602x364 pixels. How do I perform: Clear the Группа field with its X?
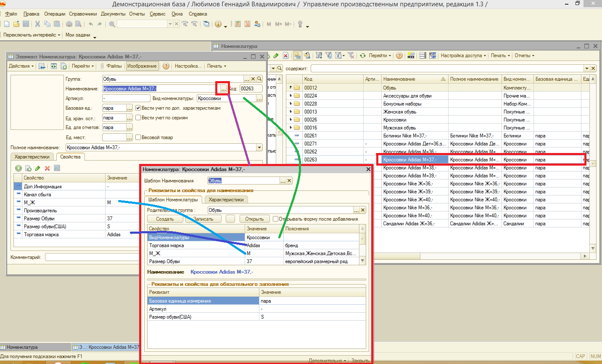[253, 79]
